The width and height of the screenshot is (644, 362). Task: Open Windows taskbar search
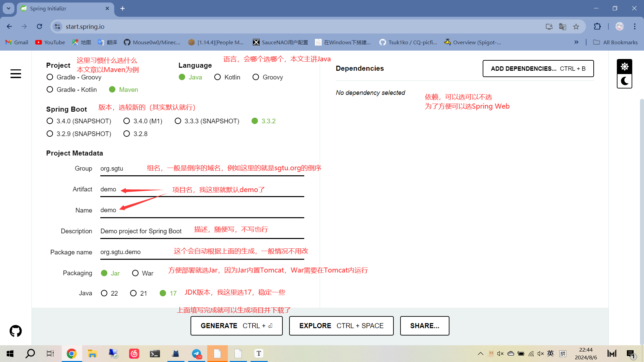(30, 354)
